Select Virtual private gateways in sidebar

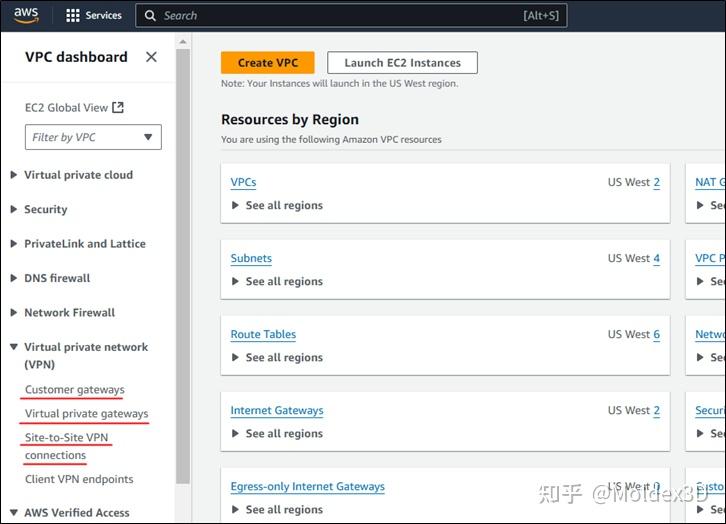86,414
